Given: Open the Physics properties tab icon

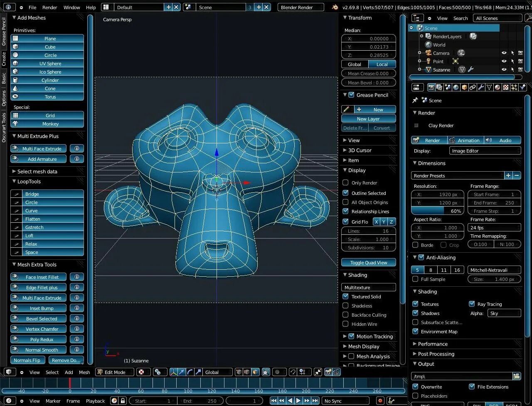Looking at the screenshot, I should pos(522,87).
